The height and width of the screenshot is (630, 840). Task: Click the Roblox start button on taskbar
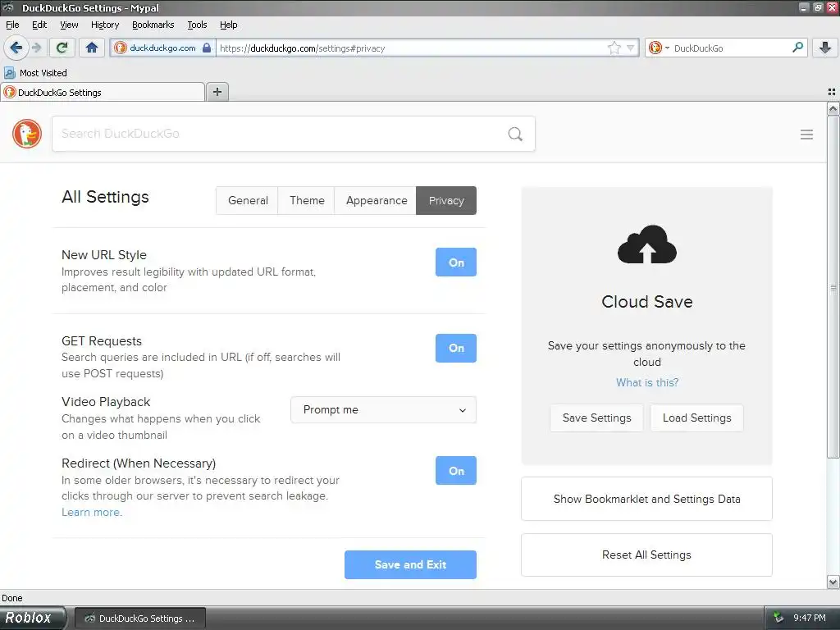pyautogui.click(x=32, y=618)
